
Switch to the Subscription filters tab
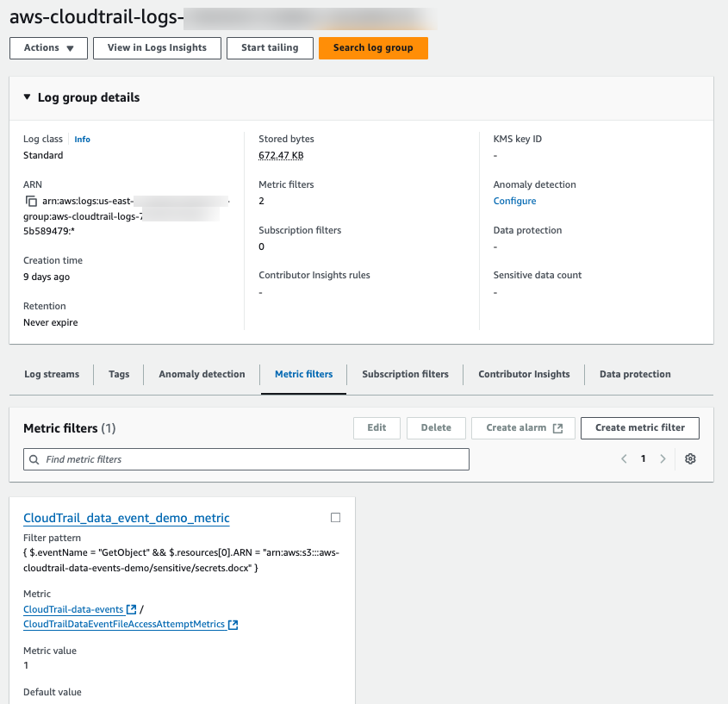click(x=405, y=374)
